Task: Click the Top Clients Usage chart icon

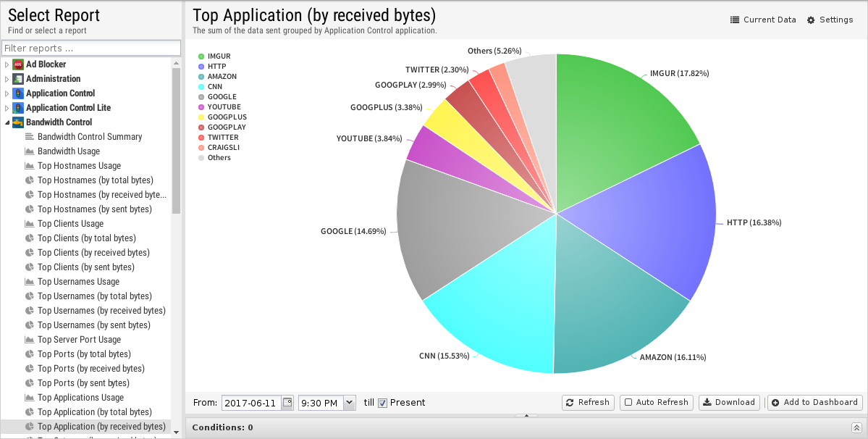Action: tap(30, 224)
